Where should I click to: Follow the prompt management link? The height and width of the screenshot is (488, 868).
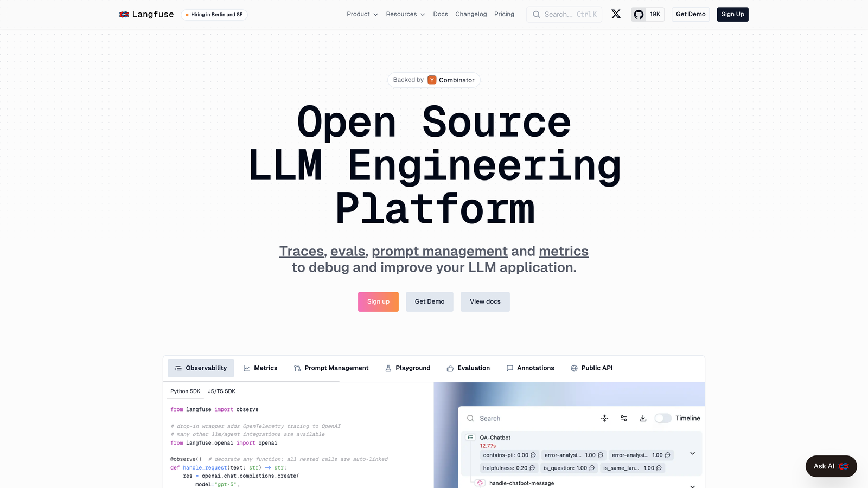pyautogui.click(x=439, y=252)
